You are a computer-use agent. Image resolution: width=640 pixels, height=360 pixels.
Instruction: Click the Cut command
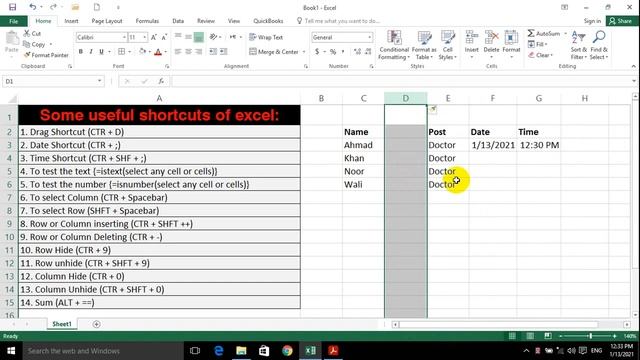[x=32, y=33]
